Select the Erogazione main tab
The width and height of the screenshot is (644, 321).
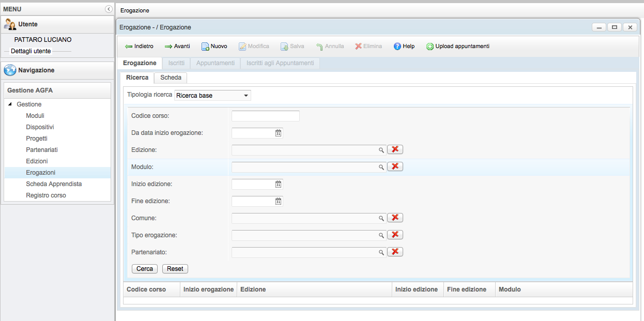click(x=140, y=63)
